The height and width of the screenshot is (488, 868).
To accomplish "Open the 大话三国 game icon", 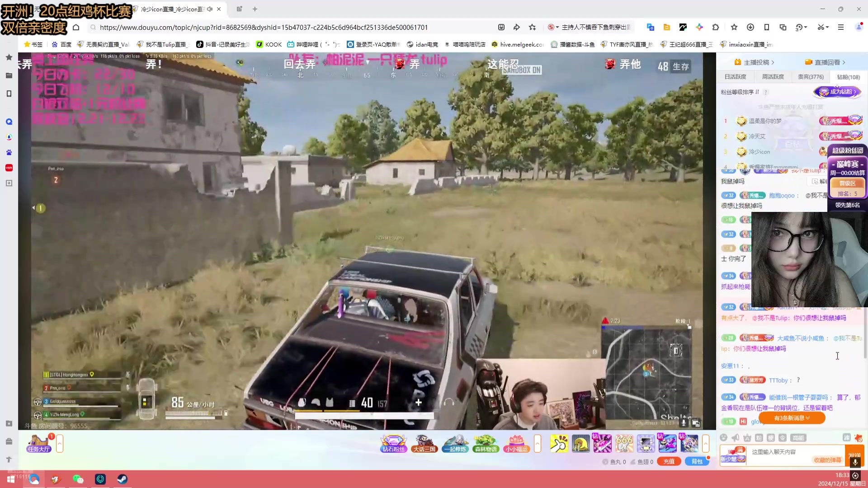I will [x=424, y=443].
